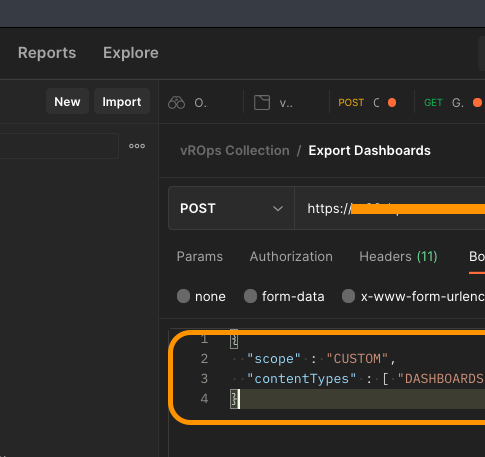Viewport: 485px width, 457px height.
Task: Click the "CUSTOM" value in body editor
Action: pyautogui.click(x=357, y=359)
